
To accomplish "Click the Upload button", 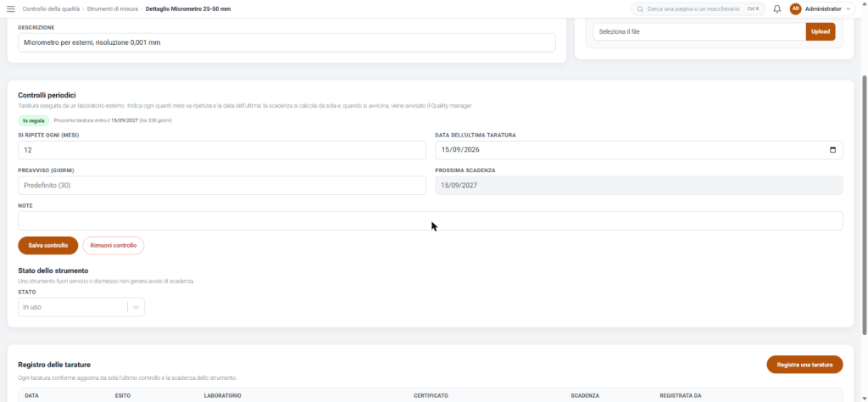I will tap(821, 31).
